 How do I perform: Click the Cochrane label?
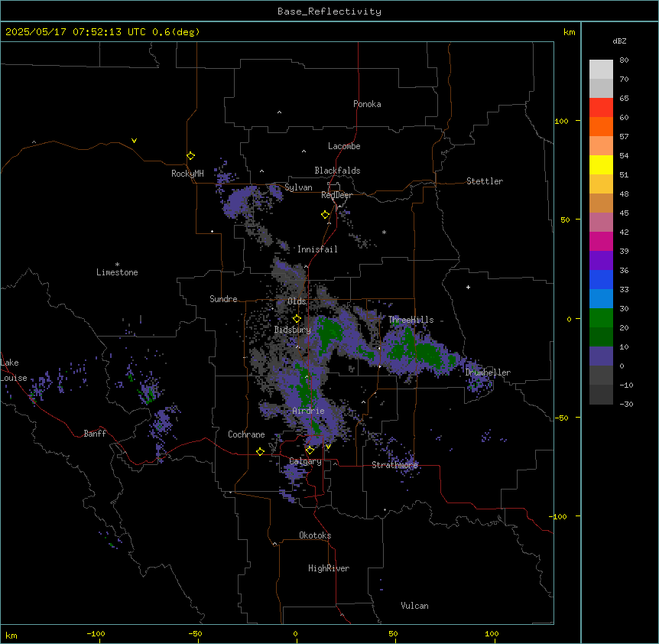tap(246, 434)
